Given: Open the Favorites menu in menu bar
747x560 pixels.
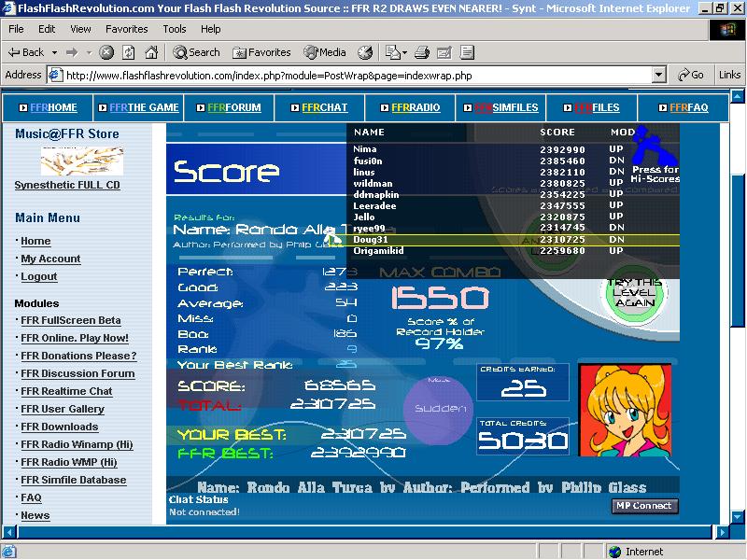Looking at the screenshot, I should (127, 29).
